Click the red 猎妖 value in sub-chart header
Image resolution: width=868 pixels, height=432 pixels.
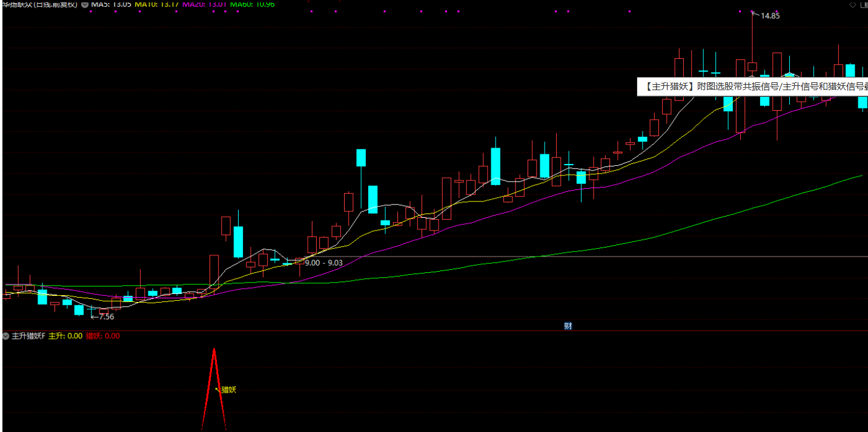click(102, 336)
